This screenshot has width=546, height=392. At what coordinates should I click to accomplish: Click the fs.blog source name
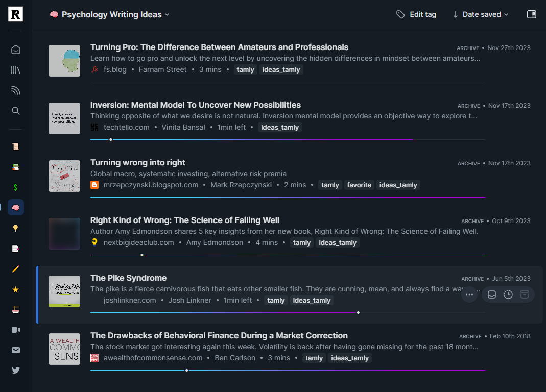(115, 69)
